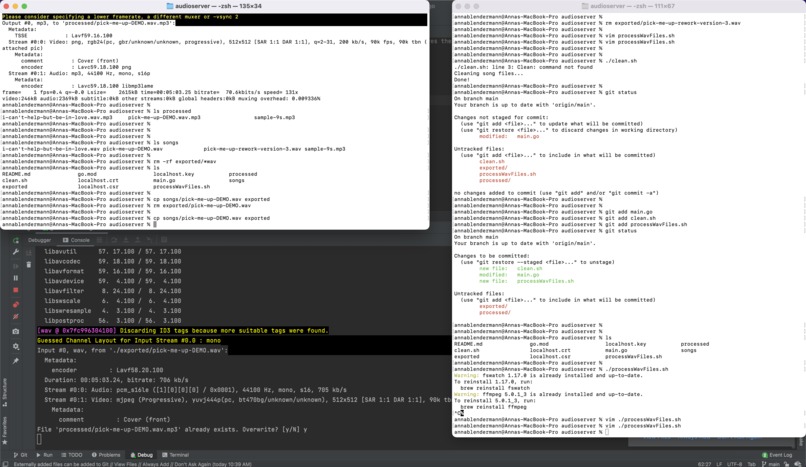Viewport: 806px width, 467px height.
Task: Expand the Favorites side panel
Action: coord(5,431)
